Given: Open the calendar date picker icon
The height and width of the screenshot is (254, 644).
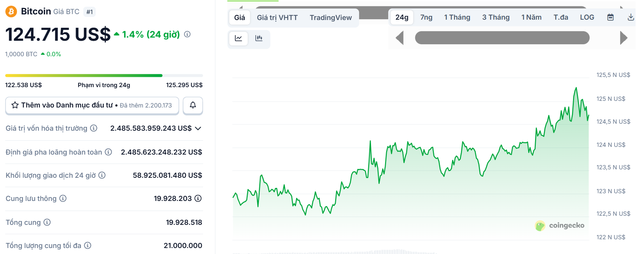Looking at the screenshot, I should pos(611,17).
